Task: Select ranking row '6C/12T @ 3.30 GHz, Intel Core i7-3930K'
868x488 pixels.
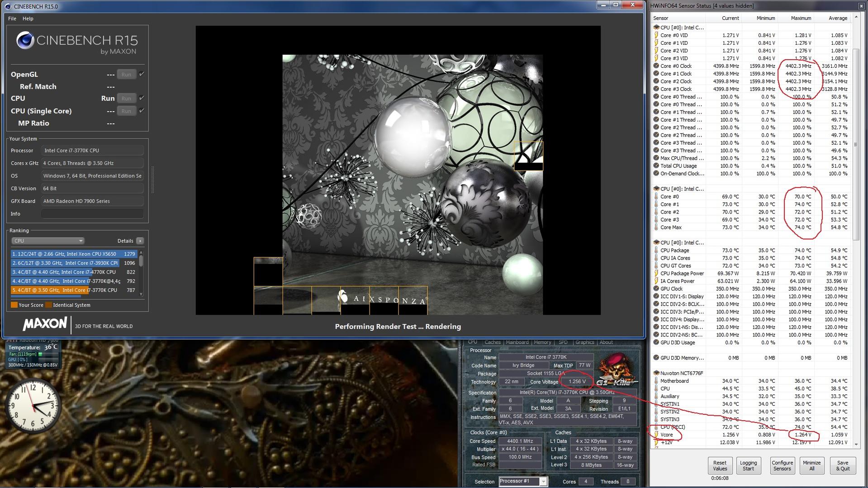Action: [x=74, y=263]
